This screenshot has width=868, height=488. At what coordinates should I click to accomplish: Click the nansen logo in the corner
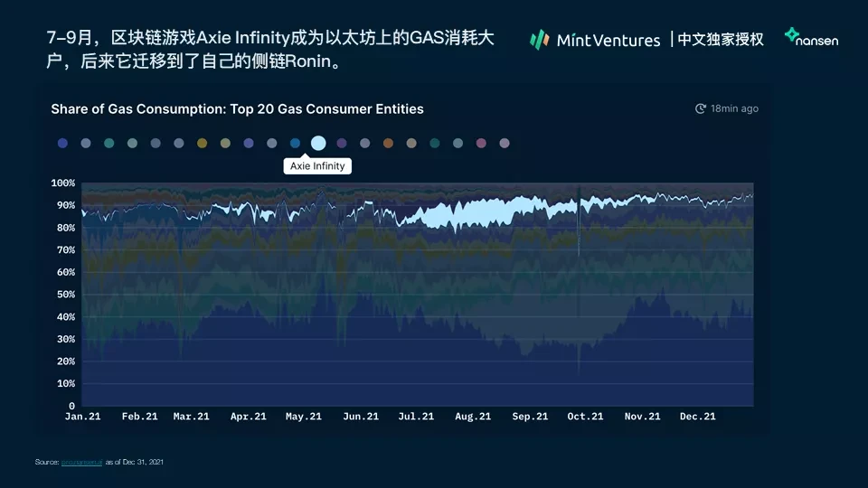[811, 37]
